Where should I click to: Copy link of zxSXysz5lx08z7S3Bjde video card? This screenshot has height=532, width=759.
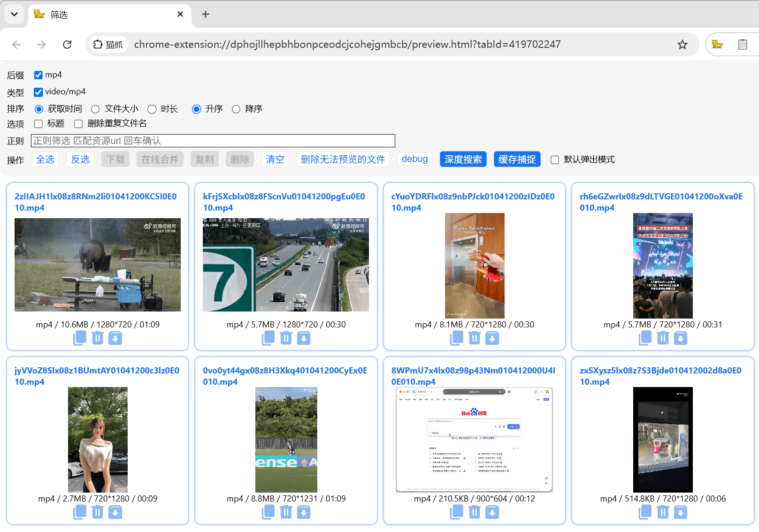tap(645, 512)
